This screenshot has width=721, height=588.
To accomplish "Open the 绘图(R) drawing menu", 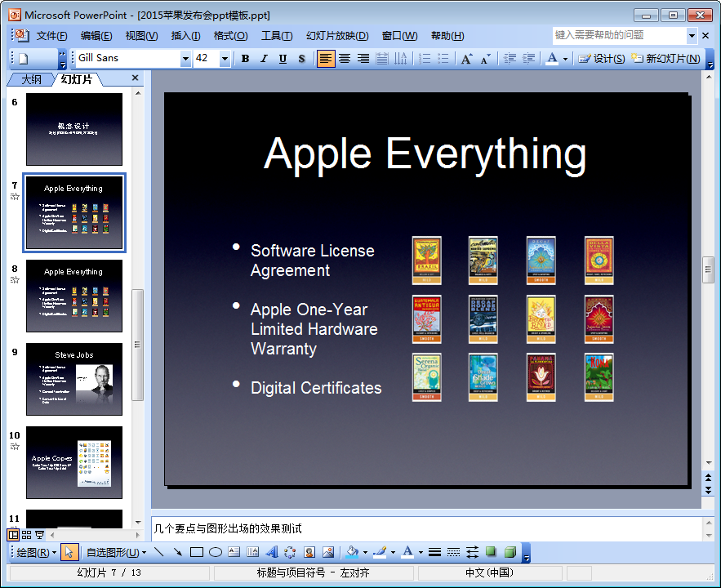I will (x=36, y=552).
